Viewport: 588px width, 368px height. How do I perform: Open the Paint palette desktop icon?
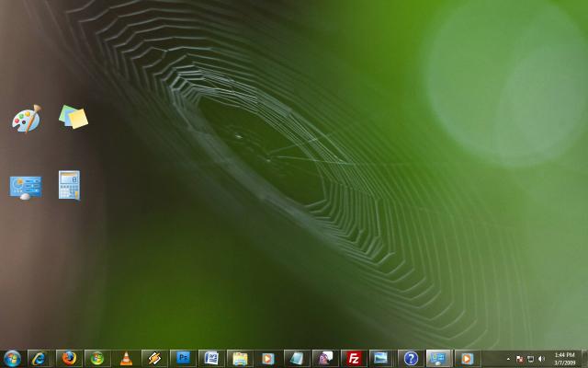25,119
